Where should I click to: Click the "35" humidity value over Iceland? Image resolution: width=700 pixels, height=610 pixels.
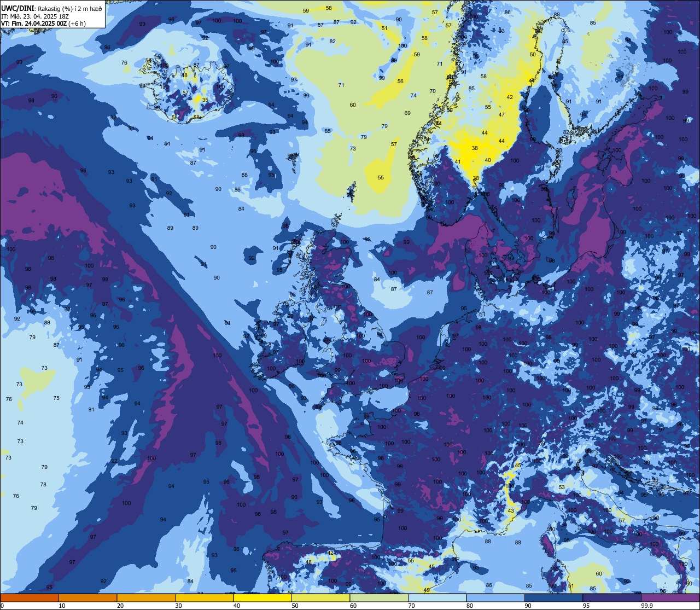(x=205, y=100)
